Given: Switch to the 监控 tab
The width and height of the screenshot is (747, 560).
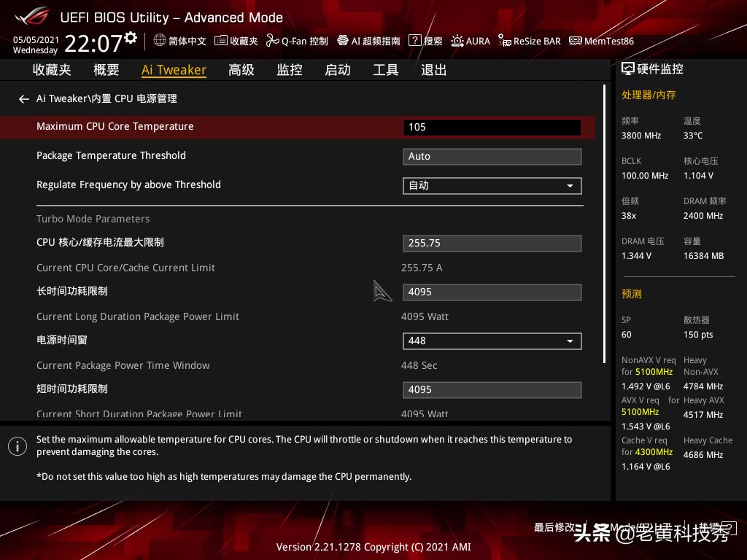Looking at the screenshot, I should pyautogui.click(x=289, y=69).
